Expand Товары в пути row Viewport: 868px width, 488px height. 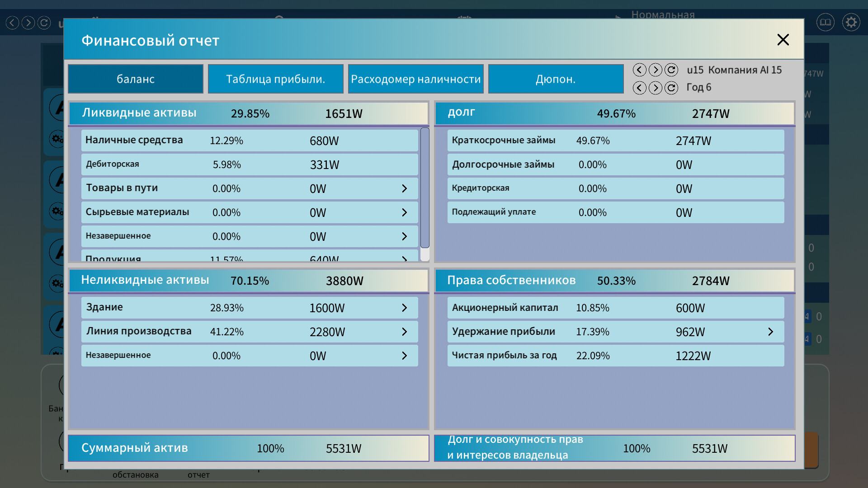coord(404,188)
